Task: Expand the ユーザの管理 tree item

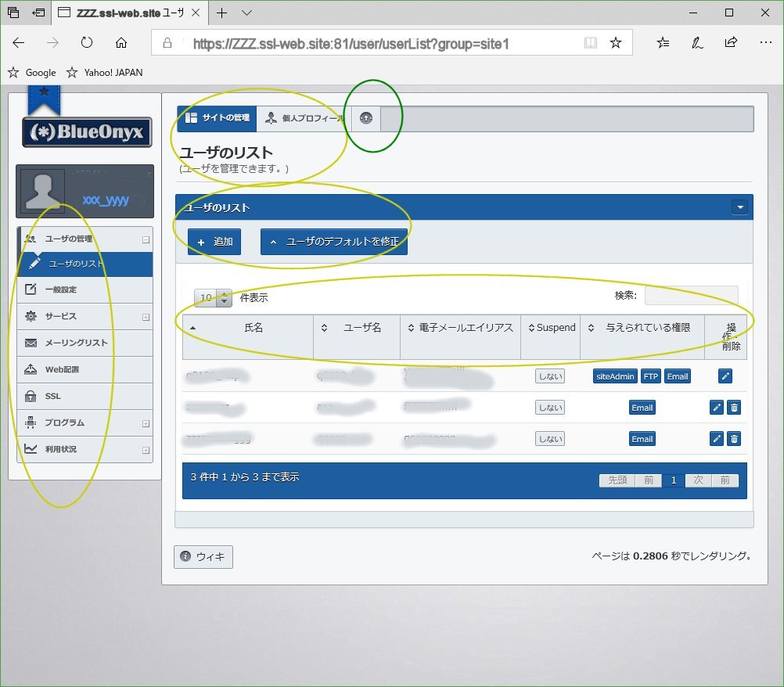Action: 144,239
